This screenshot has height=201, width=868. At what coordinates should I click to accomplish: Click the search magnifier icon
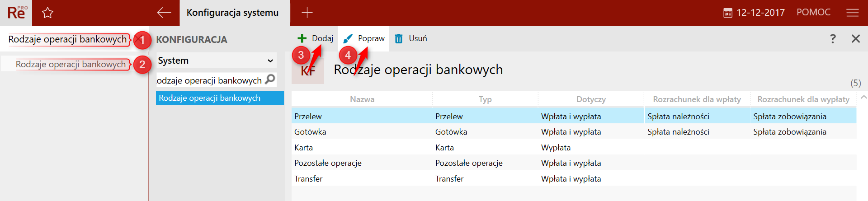tap(270, 79)
